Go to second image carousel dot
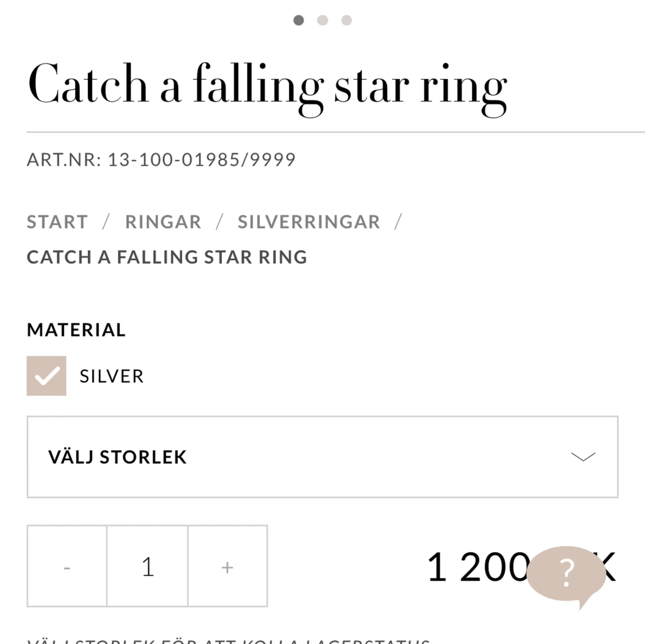645x644 pixels. tap(322, 20)
